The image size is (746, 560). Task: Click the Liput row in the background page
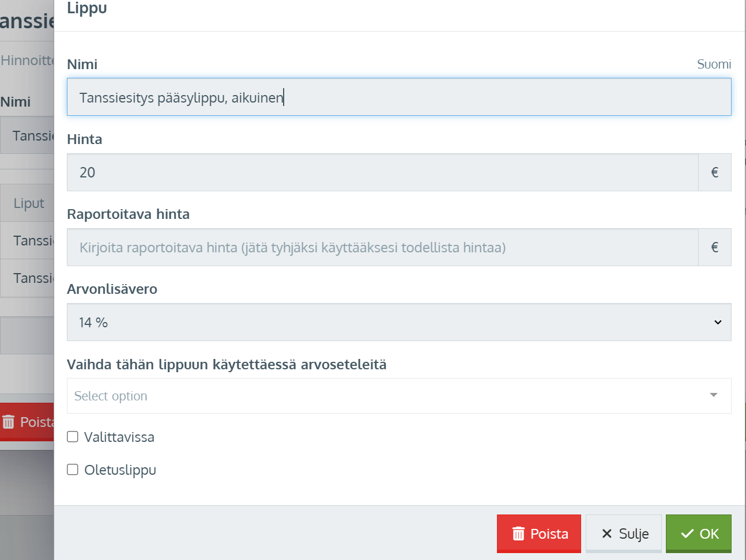[x=27, y=203]
